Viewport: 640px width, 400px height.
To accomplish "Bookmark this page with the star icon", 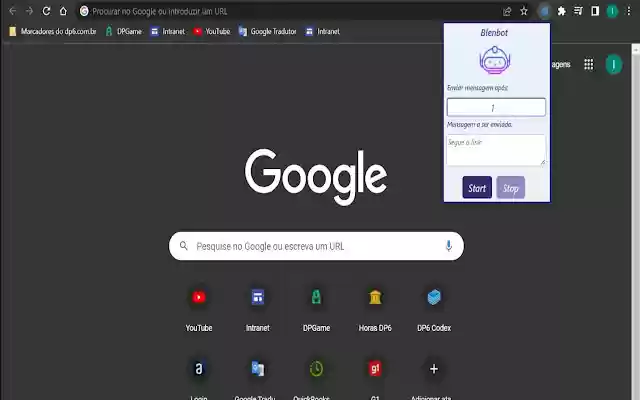I will click(524, 11).
